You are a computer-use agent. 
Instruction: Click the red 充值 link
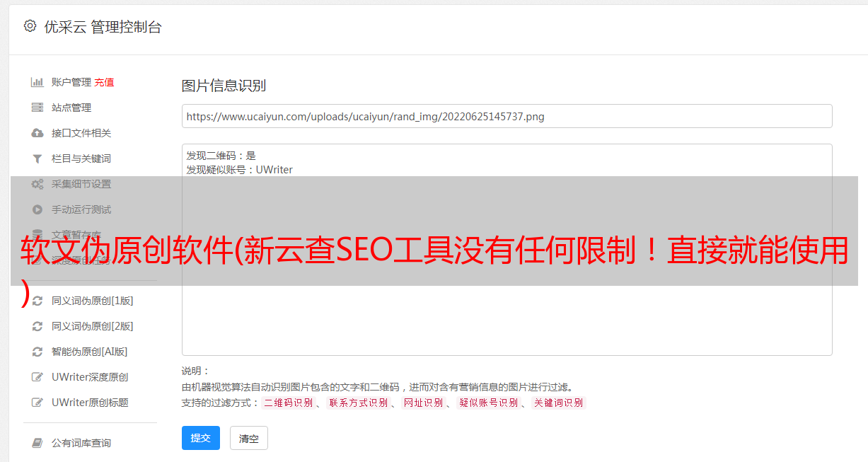tap(104, 82)
